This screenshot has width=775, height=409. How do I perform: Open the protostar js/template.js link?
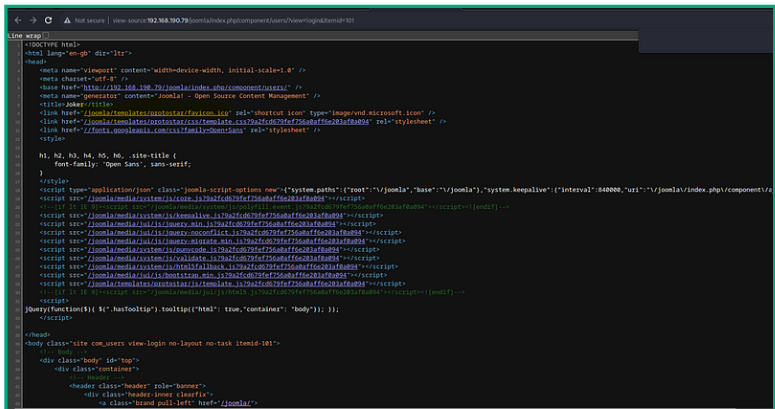point(226,284)
